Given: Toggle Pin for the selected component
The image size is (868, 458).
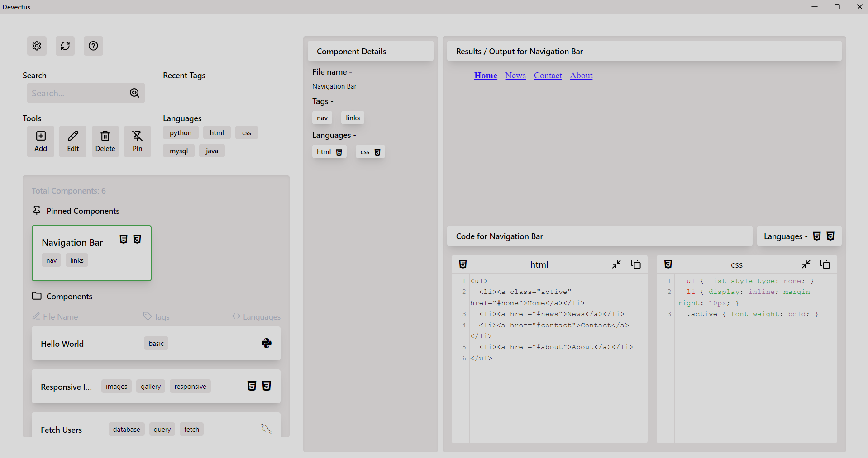Looking at the screenshot, I should [x=137, y=141].
